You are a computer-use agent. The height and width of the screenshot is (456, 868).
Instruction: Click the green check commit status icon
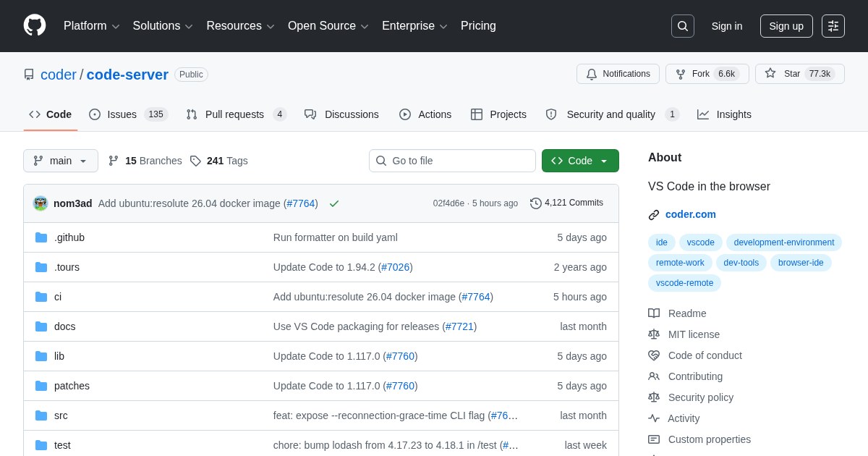333,203
